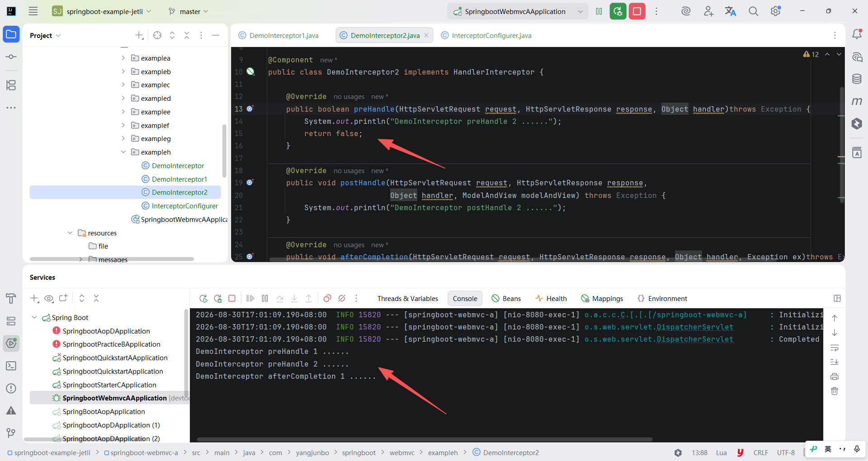868x461 pixels.
Task: Click Pause Program in debugger toolbar
Action: tap(265, 298)
